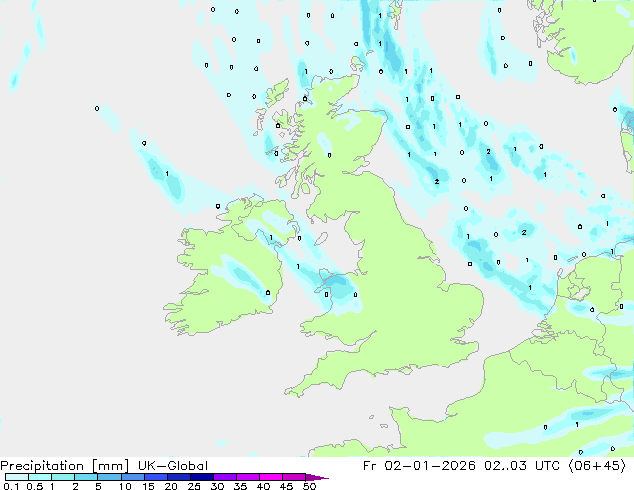The width and height of the screenshot is (634, 490).
Task: Click the '10' legend scale label
Action: (x=125, y=486)
